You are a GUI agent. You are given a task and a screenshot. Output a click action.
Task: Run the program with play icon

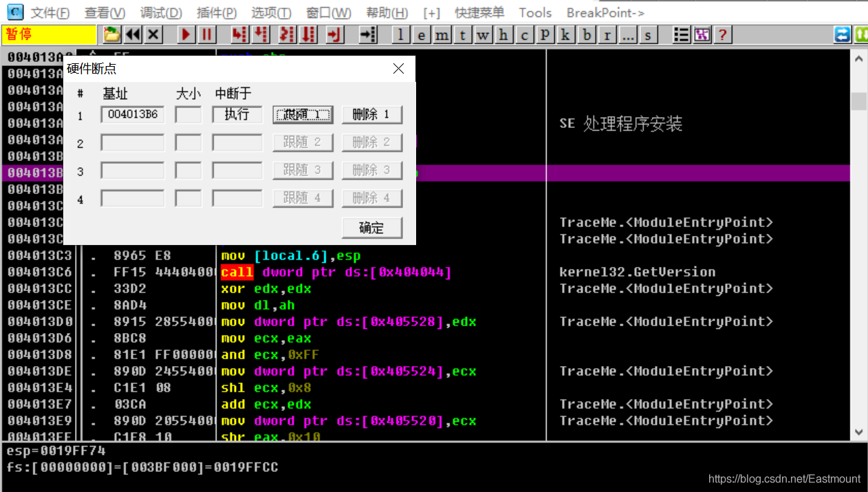pyautogui.click(x=186, y=34)
